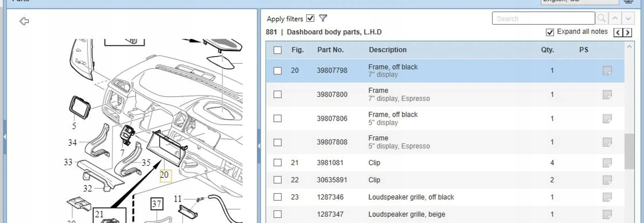
Task: Click the back arrow above the diagram
Action: pyautogui.click(x=24, y=21)
